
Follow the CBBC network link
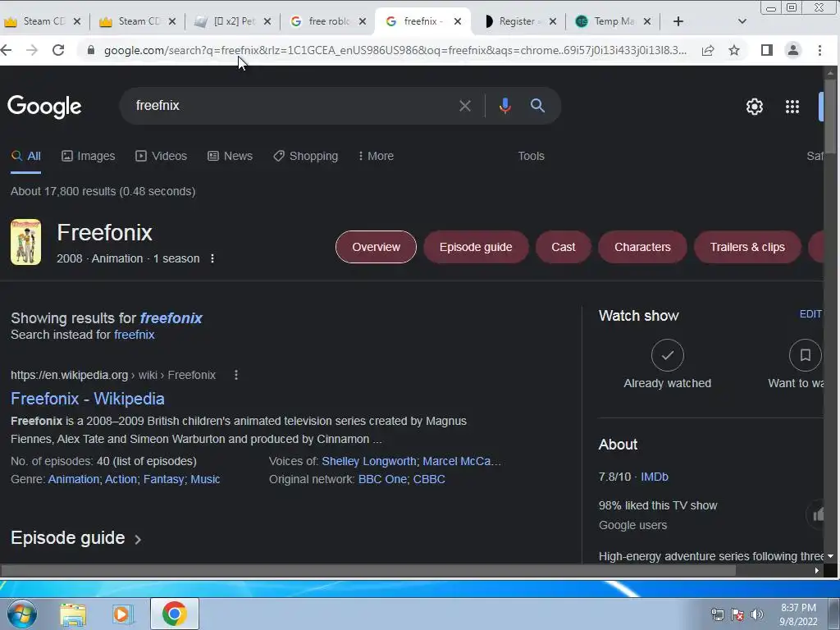click(x=429, y=479)
